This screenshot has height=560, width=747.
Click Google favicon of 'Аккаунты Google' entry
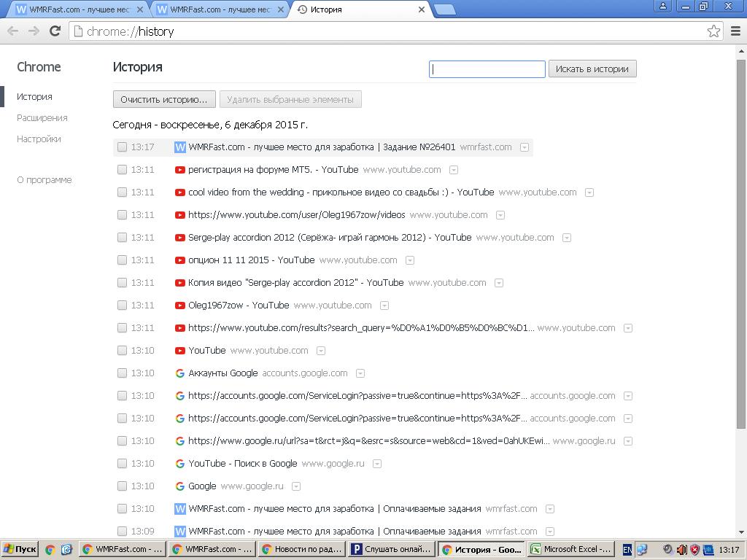pyautogui.click(x=179, y=373)
